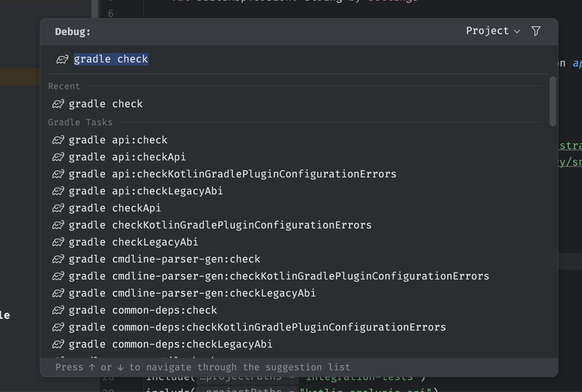Screen dimensions: 582x392
Task: Click Gradle icon next to api:check
Action: 58,140
